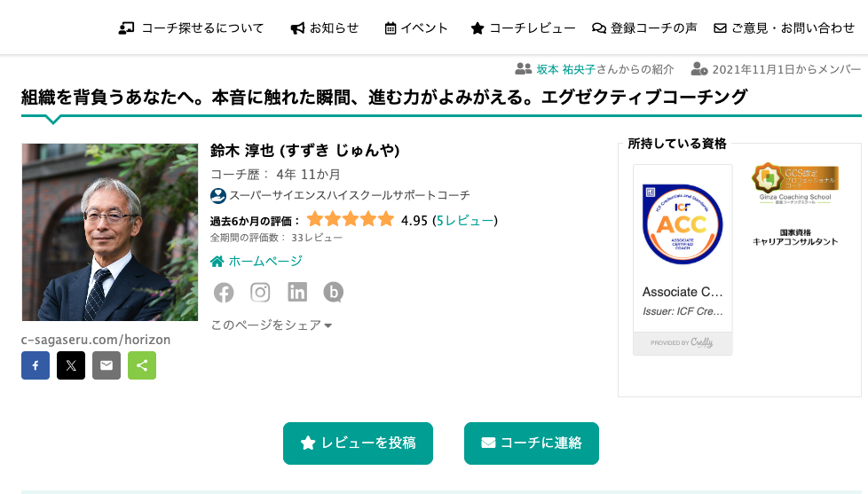Open the コーチレビュー menu item

tap(523, 28)
